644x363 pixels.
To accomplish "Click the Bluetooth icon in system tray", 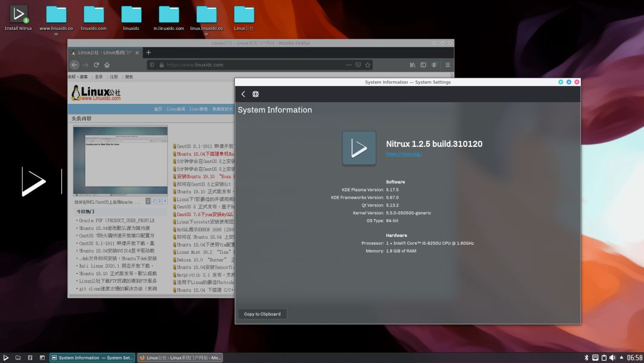I will 586,358.
